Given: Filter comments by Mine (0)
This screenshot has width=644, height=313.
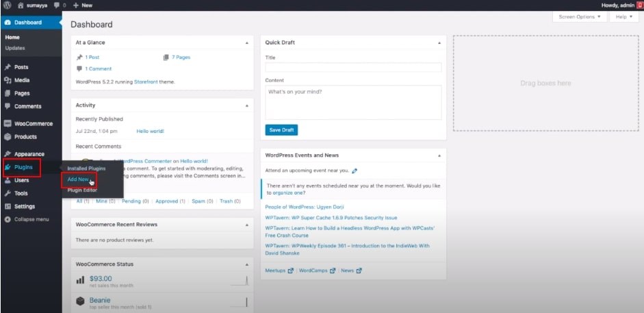Looking at the screenshot, I should pos(105,201).
